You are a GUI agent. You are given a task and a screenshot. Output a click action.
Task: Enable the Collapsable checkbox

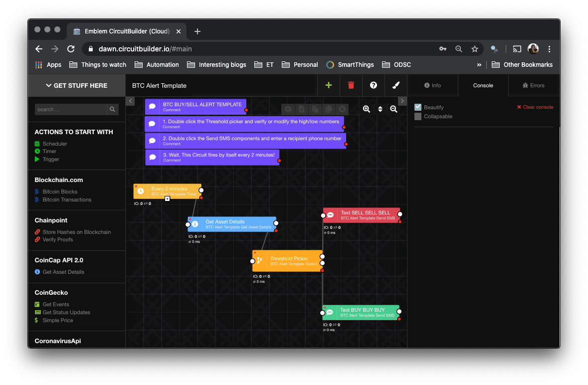(x=418, y=117)
